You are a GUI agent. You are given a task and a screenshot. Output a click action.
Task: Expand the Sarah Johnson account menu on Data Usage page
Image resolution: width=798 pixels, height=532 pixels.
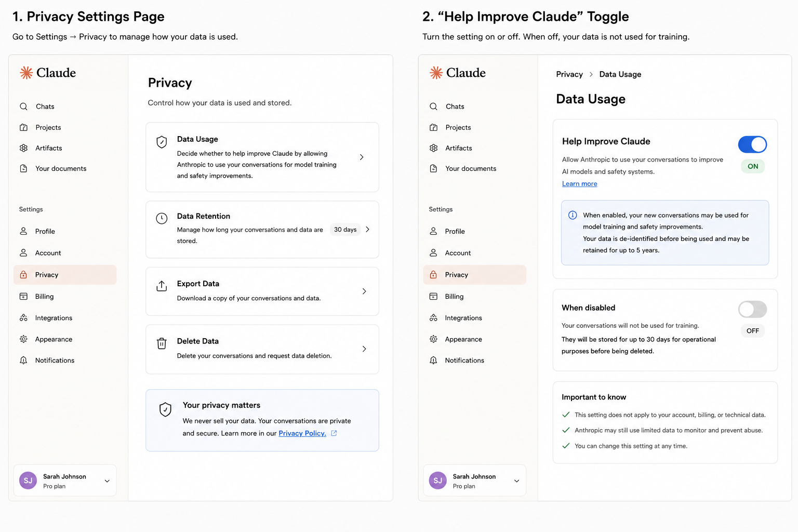click(516, 481)
